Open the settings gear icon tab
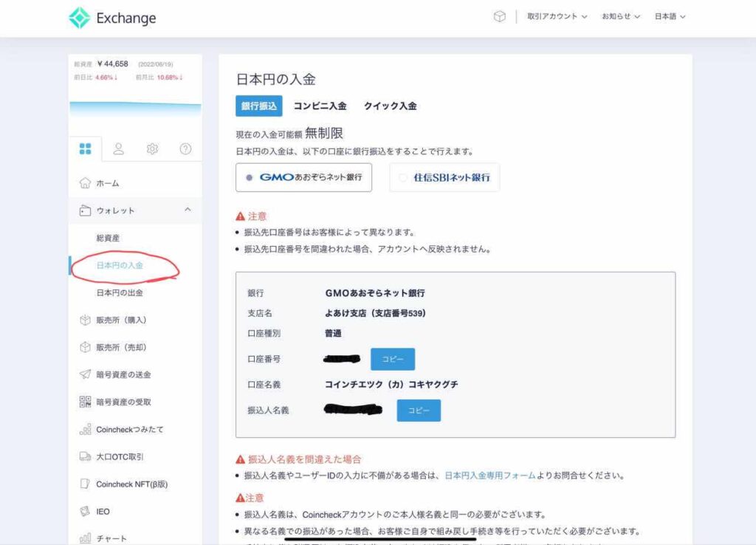The height and width of the screenshot is (545, 756). [x=152, y=148]
